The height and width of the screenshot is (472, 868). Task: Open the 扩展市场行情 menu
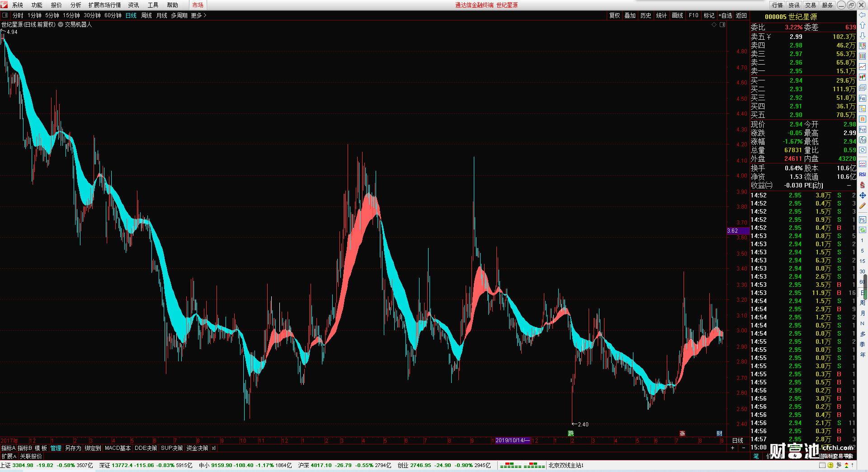pyautogui.click(x=105, y=5)
